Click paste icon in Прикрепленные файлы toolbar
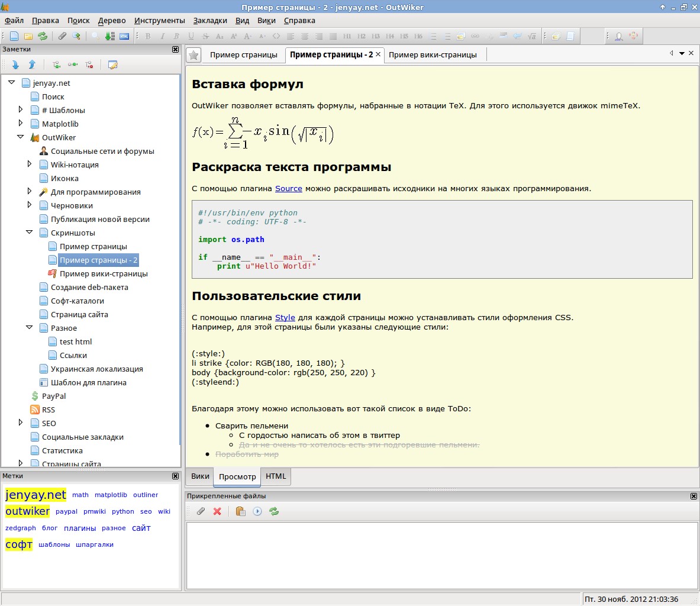 (x=240, y=511)
